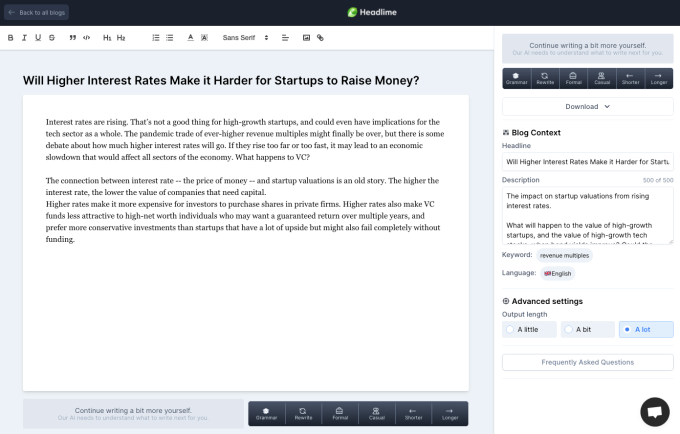Click Rewrite in the bottom action bar
Screen dimensions: 680x434
[x=303, y=414]
